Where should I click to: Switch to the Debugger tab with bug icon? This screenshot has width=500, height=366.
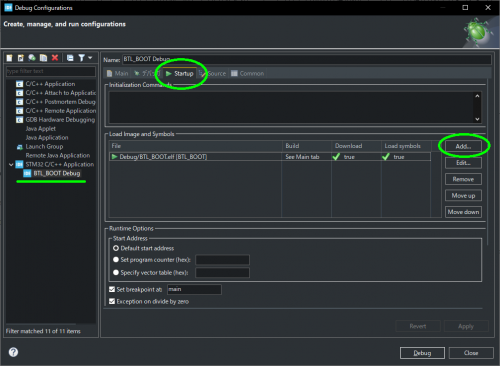pyautogui.click(x=146, y=74)
